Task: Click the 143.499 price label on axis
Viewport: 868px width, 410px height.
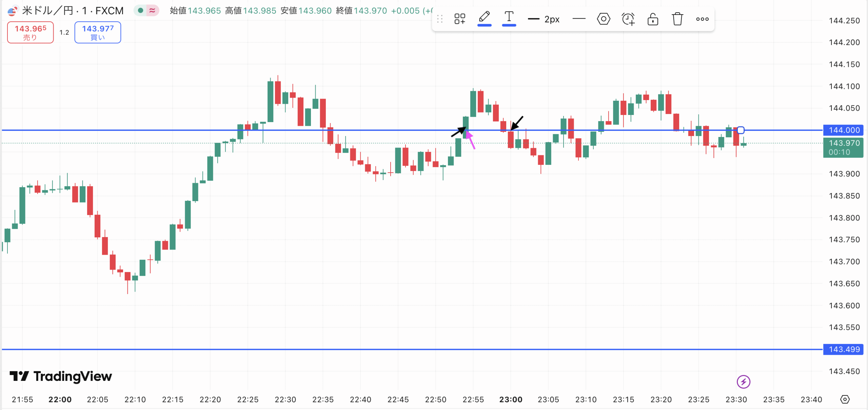Action: click(x=843, y=349)
